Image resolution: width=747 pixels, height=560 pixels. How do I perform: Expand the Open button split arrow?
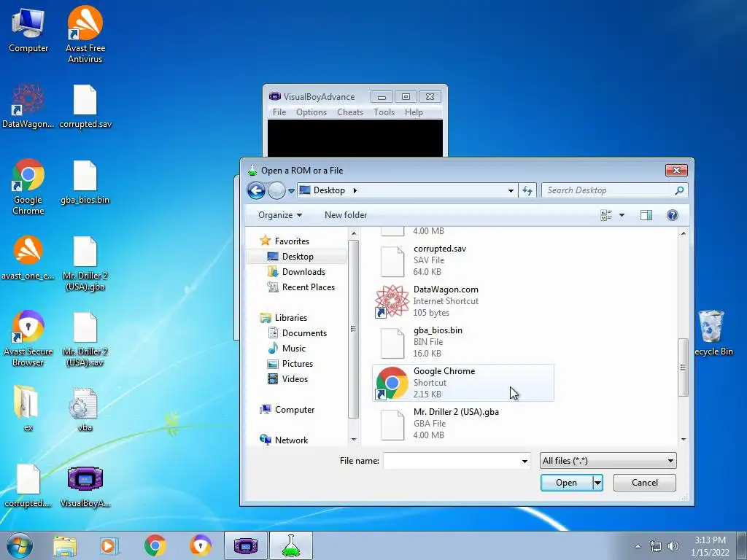pyautogui.click(x=598, y=483)
